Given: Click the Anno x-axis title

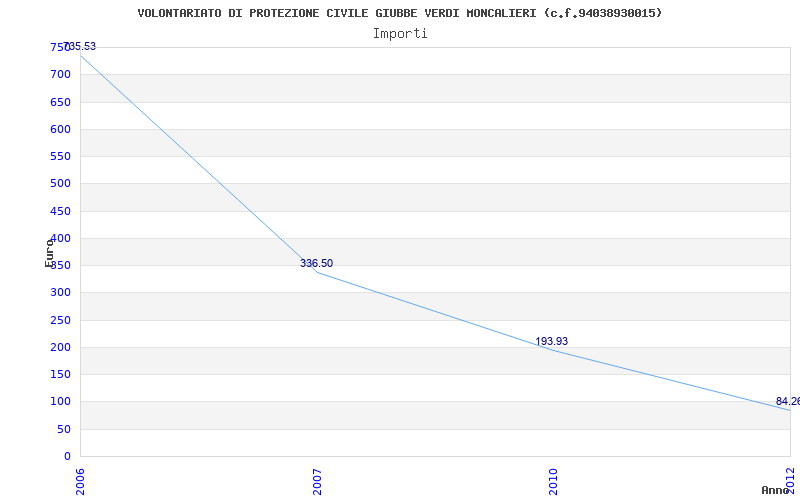Looking at the screenshot, I should pyautogui.click(x=774, y=490).
